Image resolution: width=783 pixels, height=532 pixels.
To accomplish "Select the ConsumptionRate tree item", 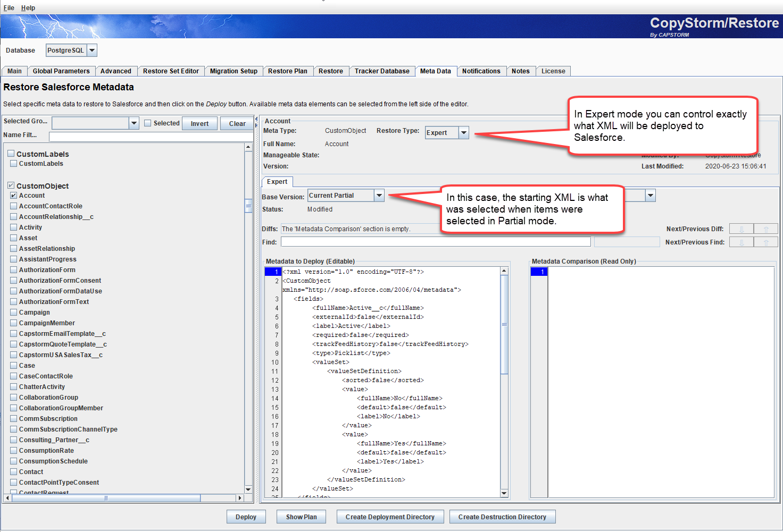I will [x=46, y=451].
